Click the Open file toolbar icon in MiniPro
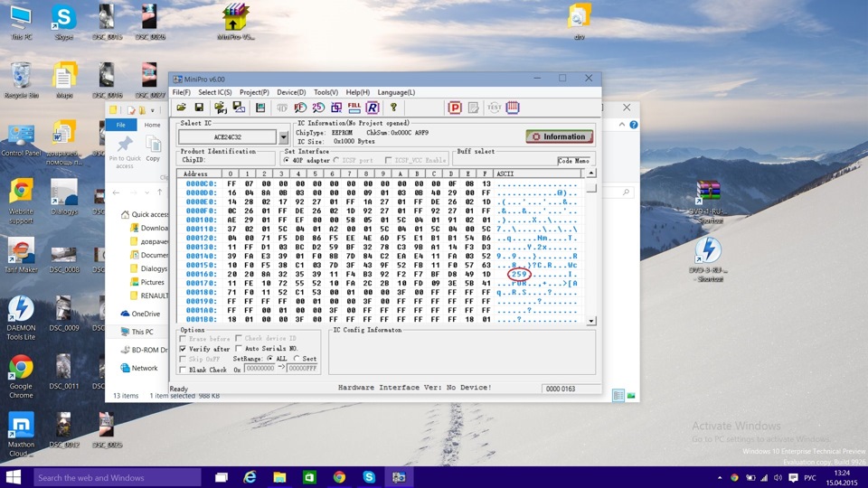 [182, 108]
